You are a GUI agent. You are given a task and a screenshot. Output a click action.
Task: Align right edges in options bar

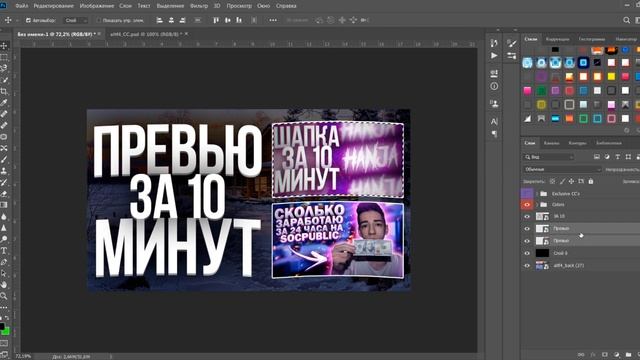[182, 20]
